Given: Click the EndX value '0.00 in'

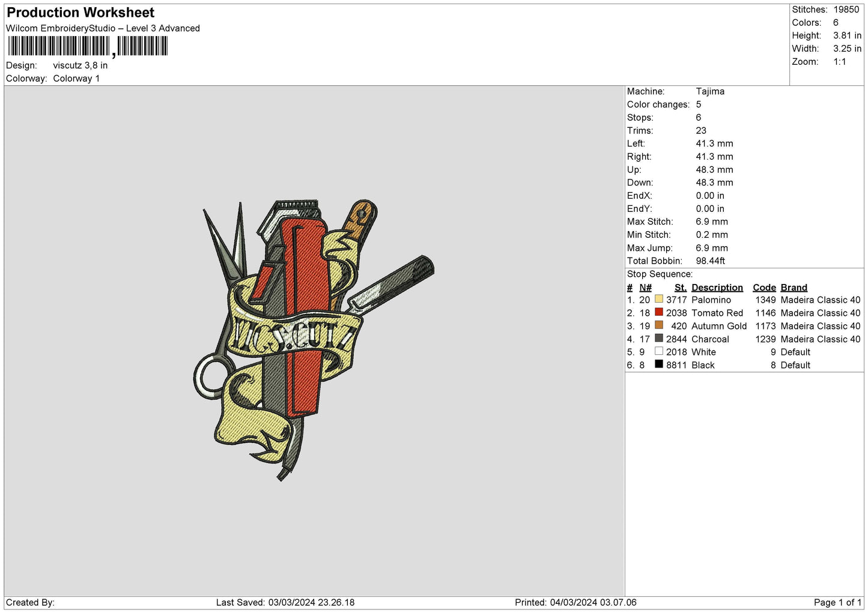Looking at the screenshot, I should click(710, 196).
